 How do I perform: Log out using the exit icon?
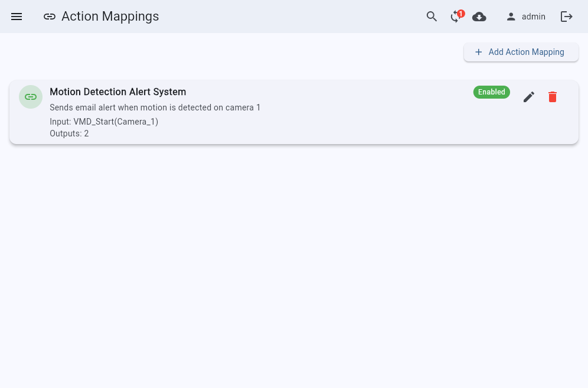566,17
